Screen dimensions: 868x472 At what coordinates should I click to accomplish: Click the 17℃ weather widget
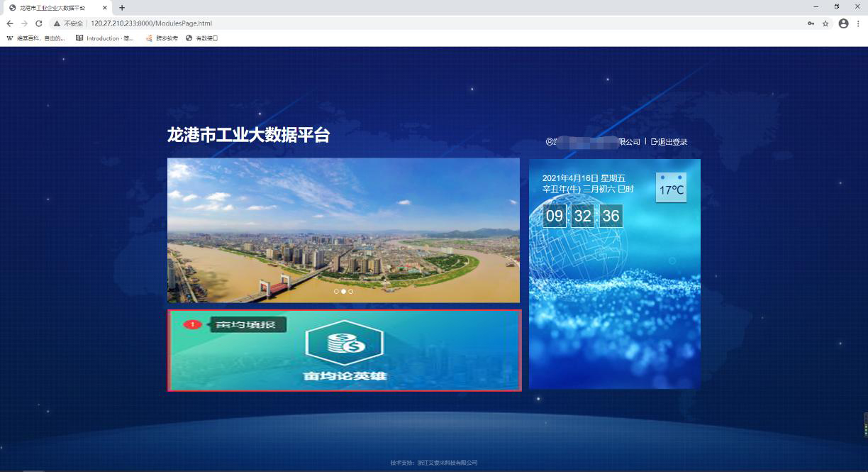tap(671, 187)
